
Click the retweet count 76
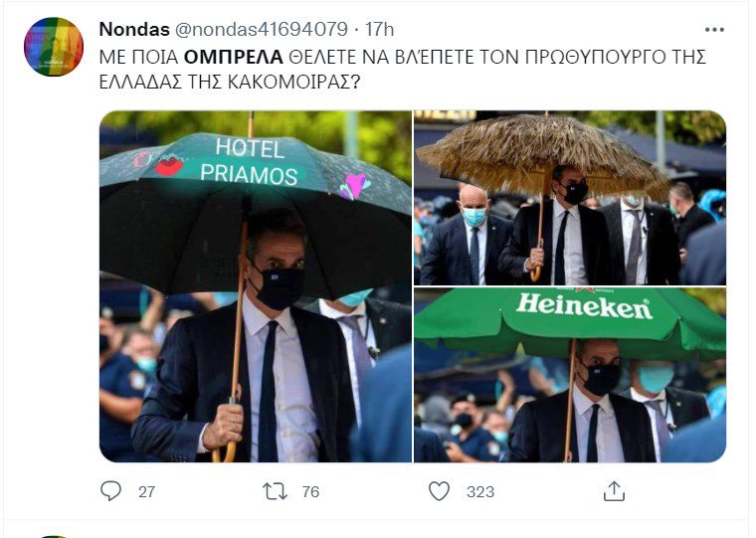(310, 491)
